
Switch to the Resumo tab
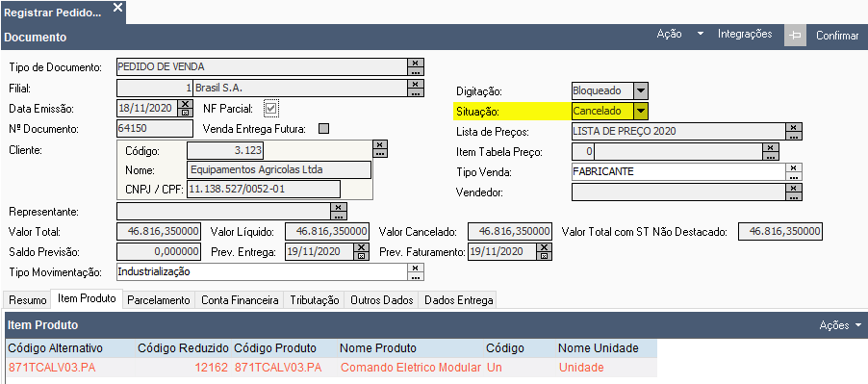28,300
